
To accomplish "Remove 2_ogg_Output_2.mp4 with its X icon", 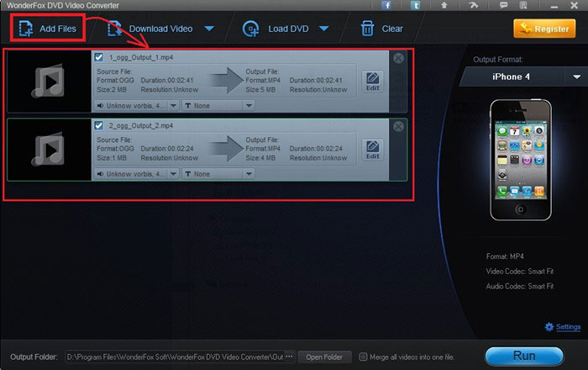I will (398, 126).
